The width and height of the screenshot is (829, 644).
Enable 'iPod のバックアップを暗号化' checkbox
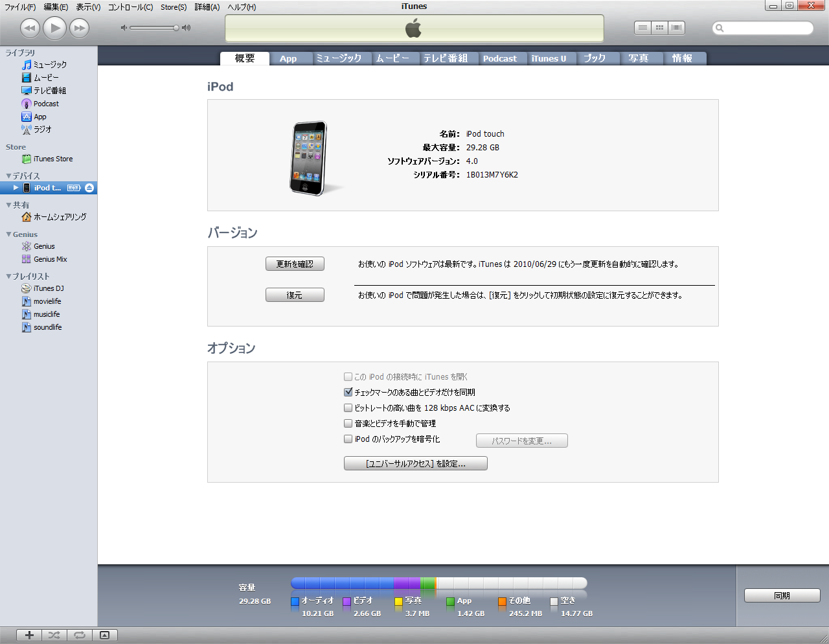tap(348, 439)
